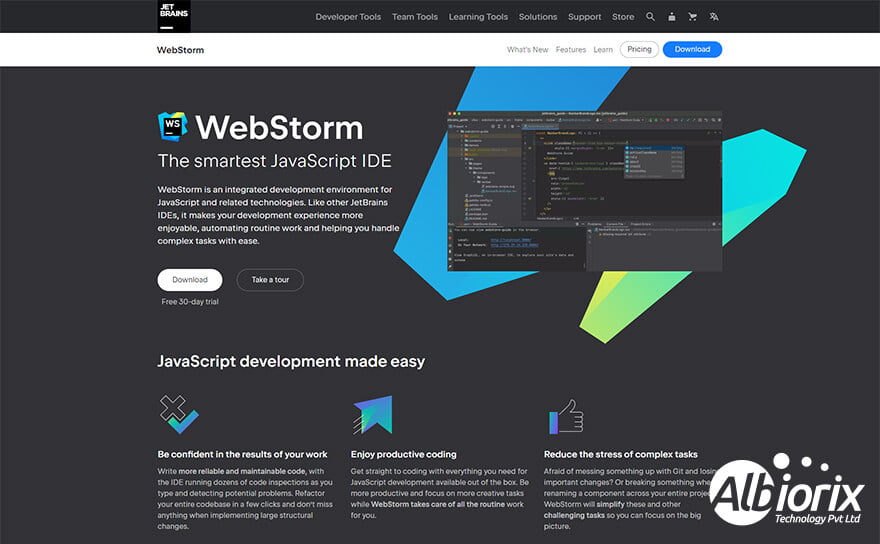Open the Learning Tools menu
The height and width of the screenshot is (544, 880).
click(x=478, y=17)
